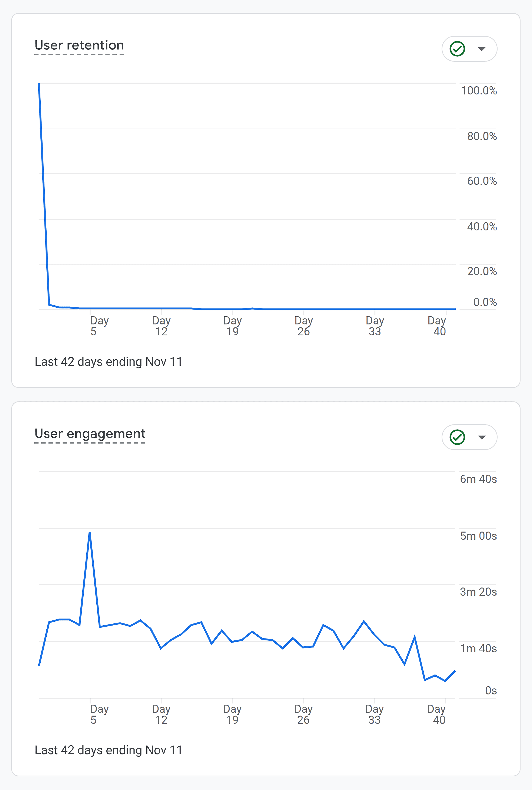Open dropdown arrow on User engagement card
Screen dimensions: 532x790
click(481, 437)
